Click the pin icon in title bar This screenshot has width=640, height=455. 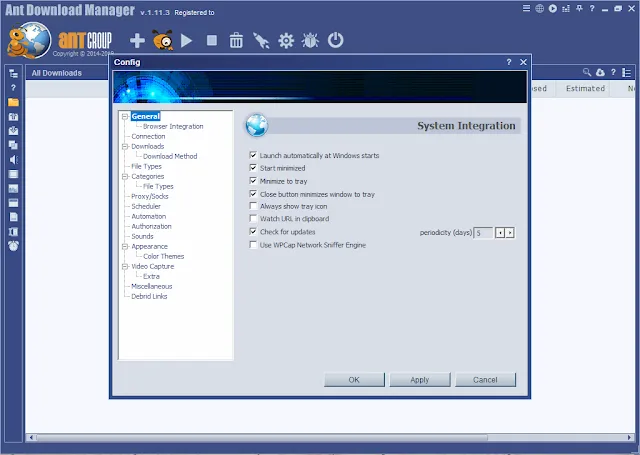[x=579, y=8]
